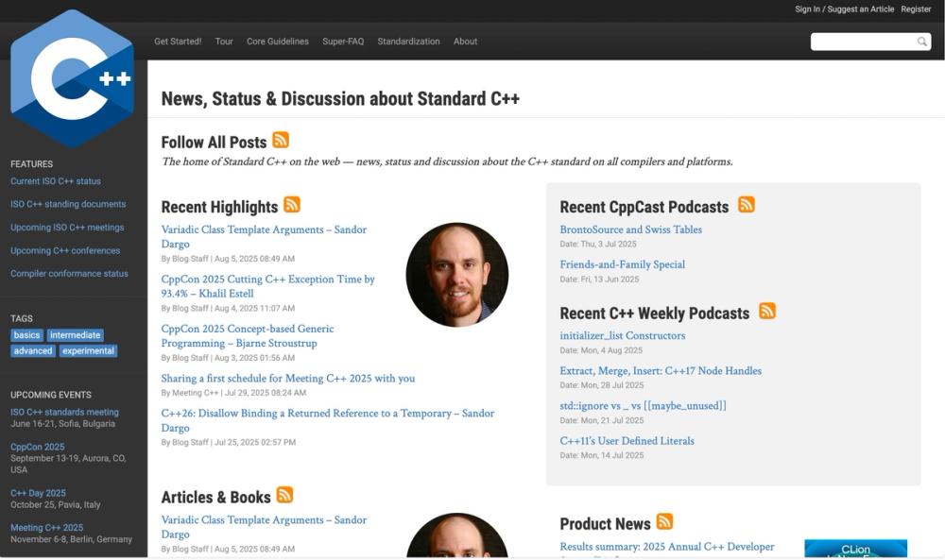Open the Get Started! menu item

(178, 42)
